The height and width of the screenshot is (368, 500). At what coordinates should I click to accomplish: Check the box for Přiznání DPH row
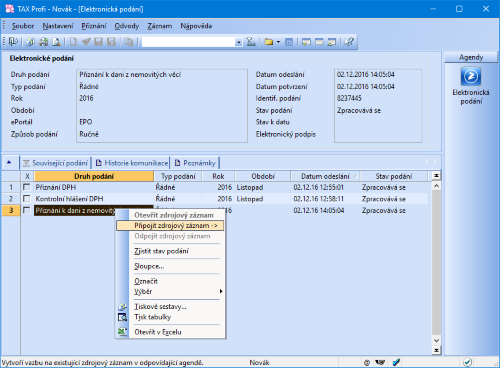pos(26,187)
